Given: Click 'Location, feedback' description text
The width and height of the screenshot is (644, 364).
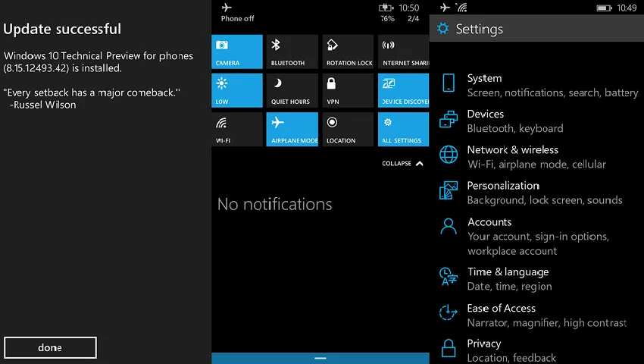Looking at the screenshot, I should tap(511, 358).
